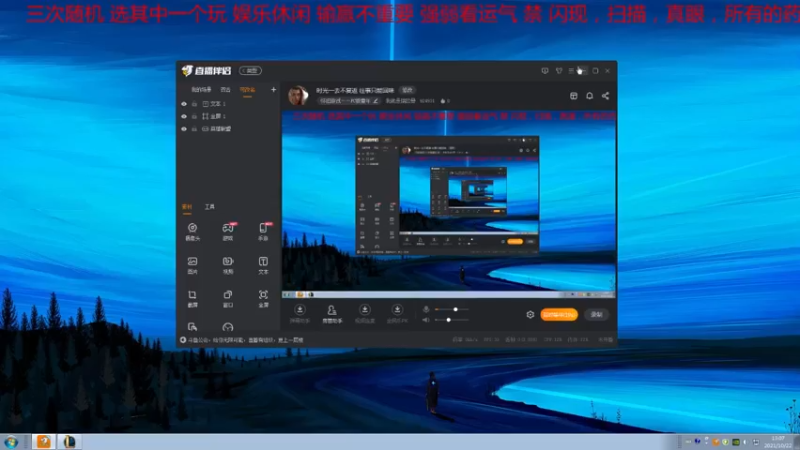The height and width of the screenshot is (450, 800).
Task: Click the stream preview canvas
Action: point(449,205)
